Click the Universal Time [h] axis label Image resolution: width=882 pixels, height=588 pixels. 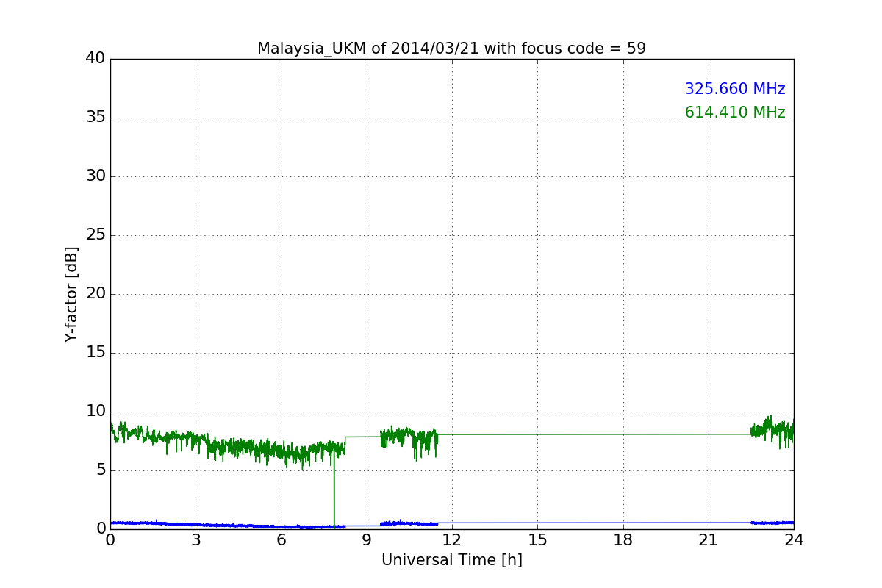point(451,560)
